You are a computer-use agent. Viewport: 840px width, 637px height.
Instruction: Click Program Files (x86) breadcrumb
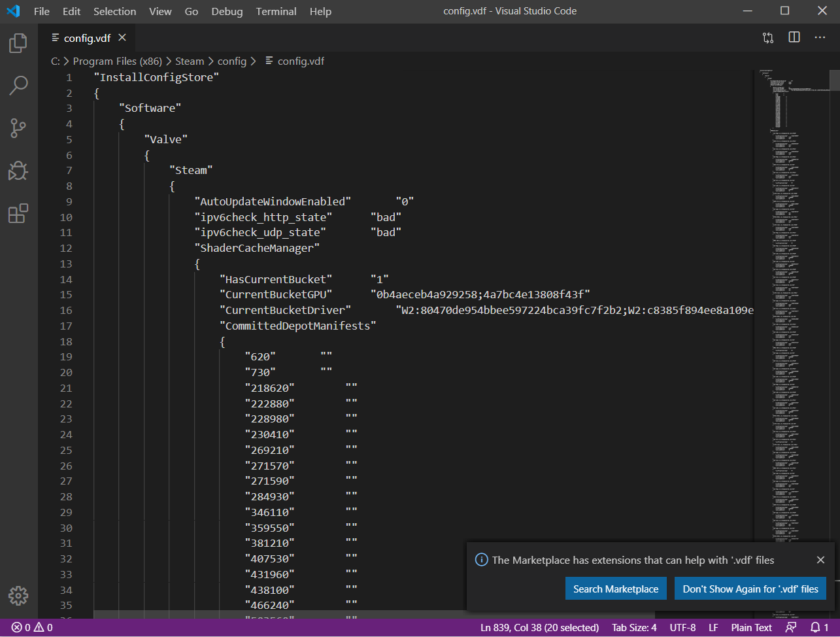point(118,61)
